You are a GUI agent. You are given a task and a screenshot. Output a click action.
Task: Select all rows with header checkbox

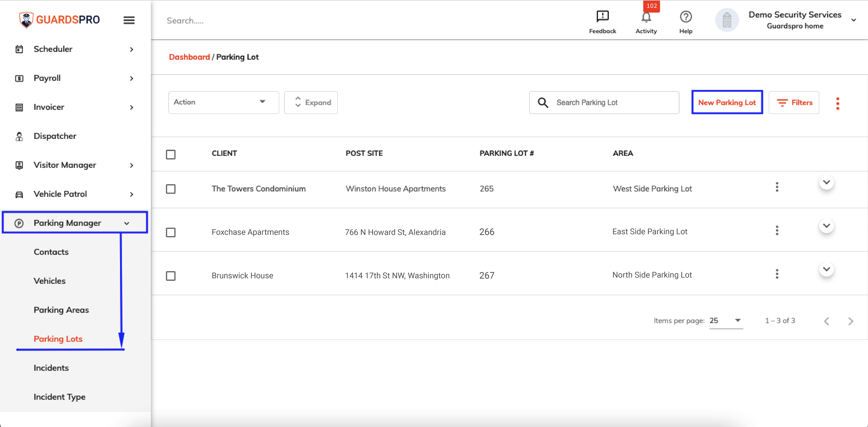pyautogui.click(x=171, y=155)
